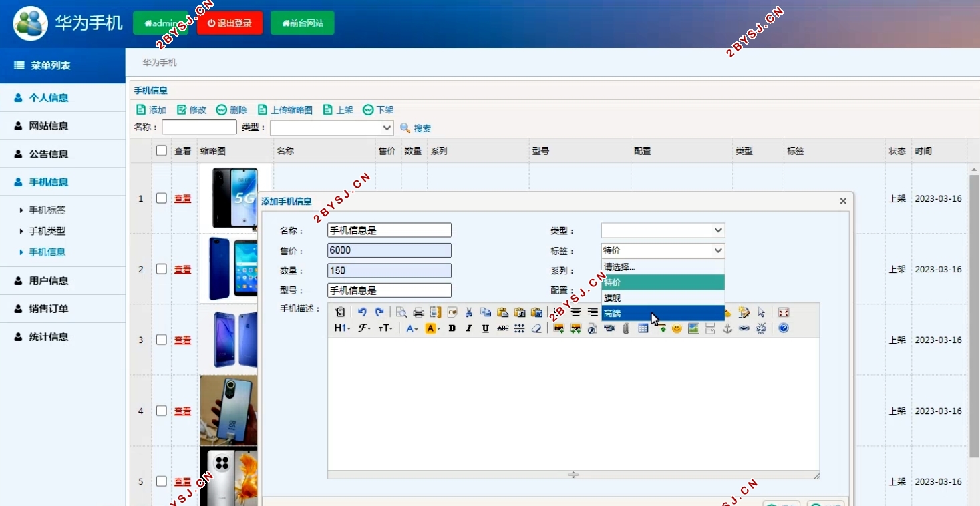Apply italic formatting in editor

(469, 328)
